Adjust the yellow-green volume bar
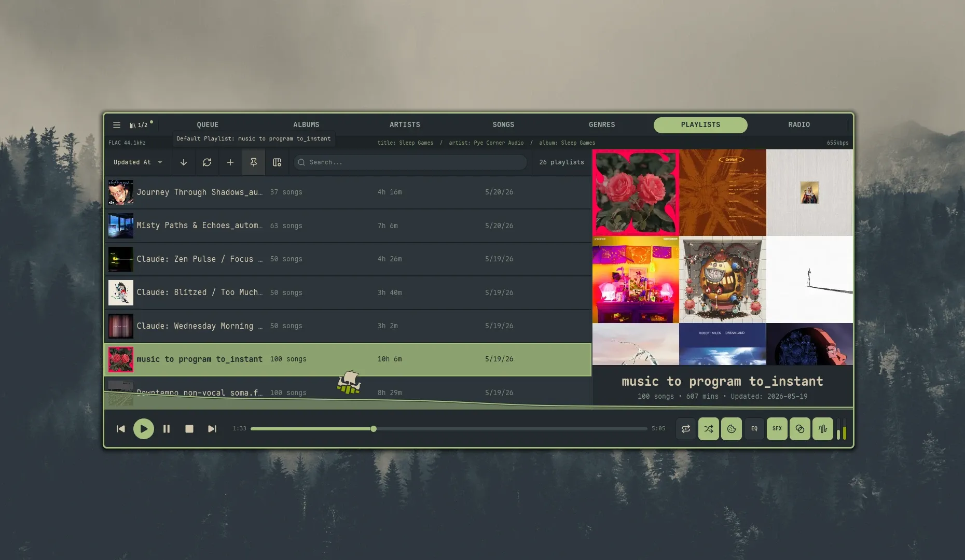Viewport: 965px width, 560px height. point(845,429)
